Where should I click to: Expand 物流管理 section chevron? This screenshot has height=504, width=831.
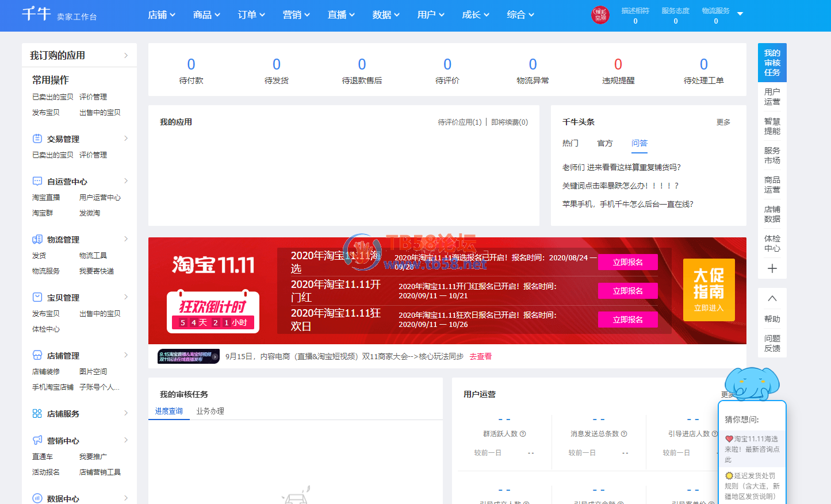(126, 239)
